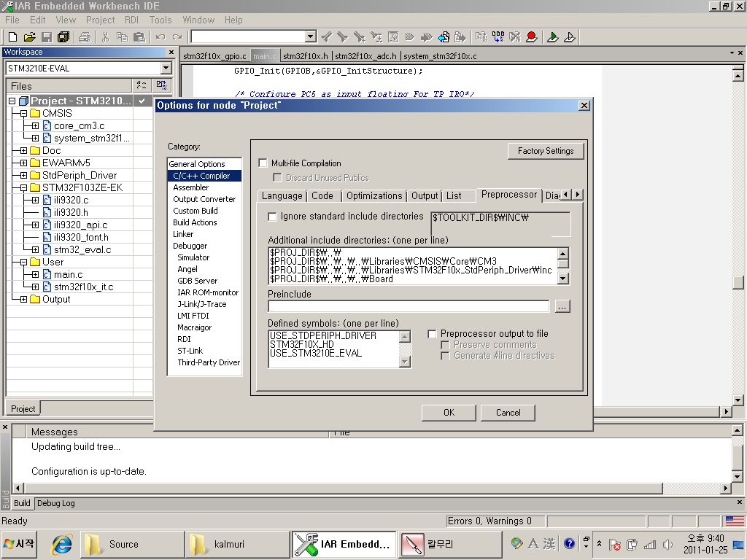Open the STM3210E-EVAL configuration dropdown
Viewport: 747px width, 560px height.
coord(166,68)
